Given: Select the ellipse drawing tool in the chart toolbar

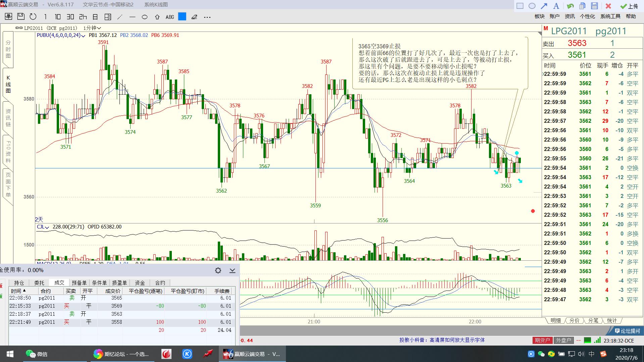Looking at the screenshot, I should tap(145, 17).
